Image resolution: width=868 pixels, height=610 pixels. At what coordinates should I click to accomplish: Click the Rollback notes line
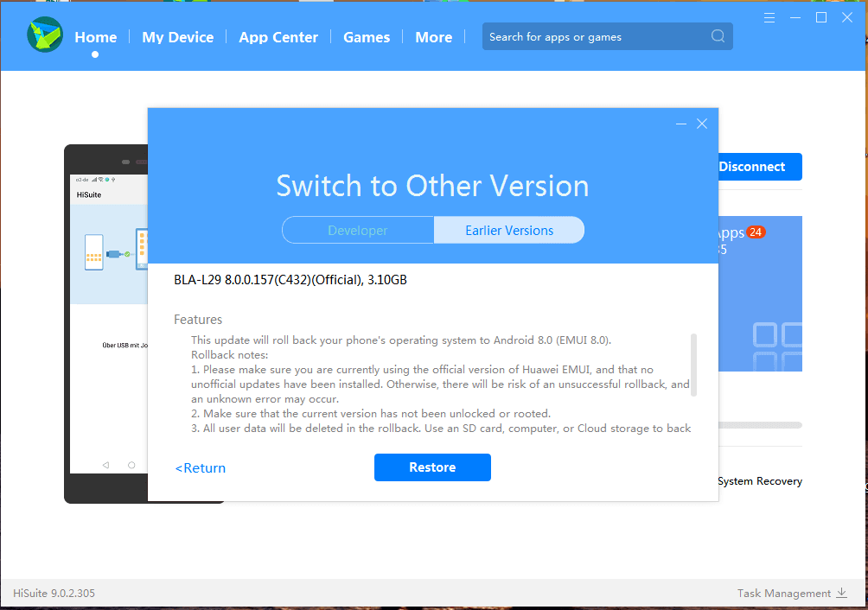[230, 354]
